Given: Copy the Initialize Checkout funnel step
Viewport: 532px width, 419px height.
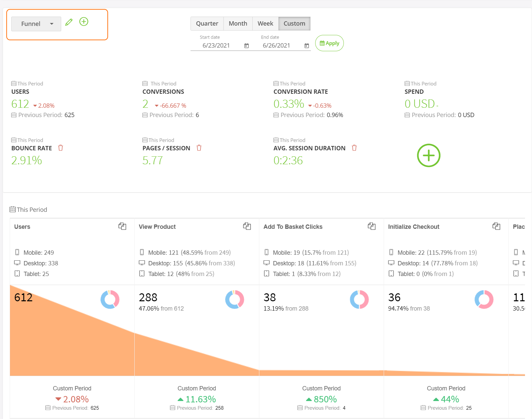Looking at the screenshot, I should pyautogui.click(x=496, y=226).
